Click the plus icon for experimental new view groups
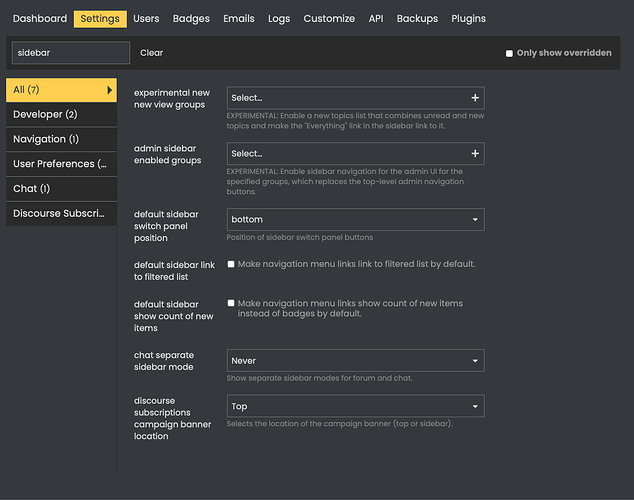The width and height of the screenshot is (634, 500). pyautogui.click(x=475, y=98)
